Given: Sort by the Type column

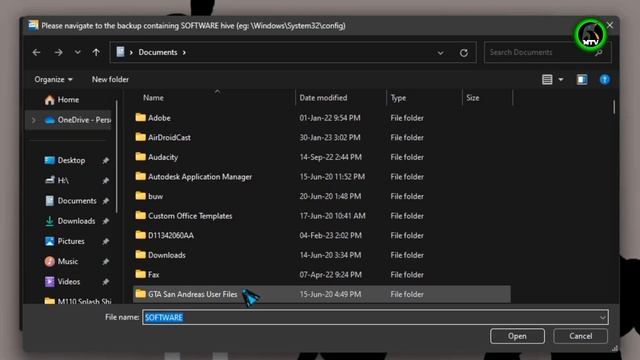Looking at the screenshot, I should coord(398,98).
